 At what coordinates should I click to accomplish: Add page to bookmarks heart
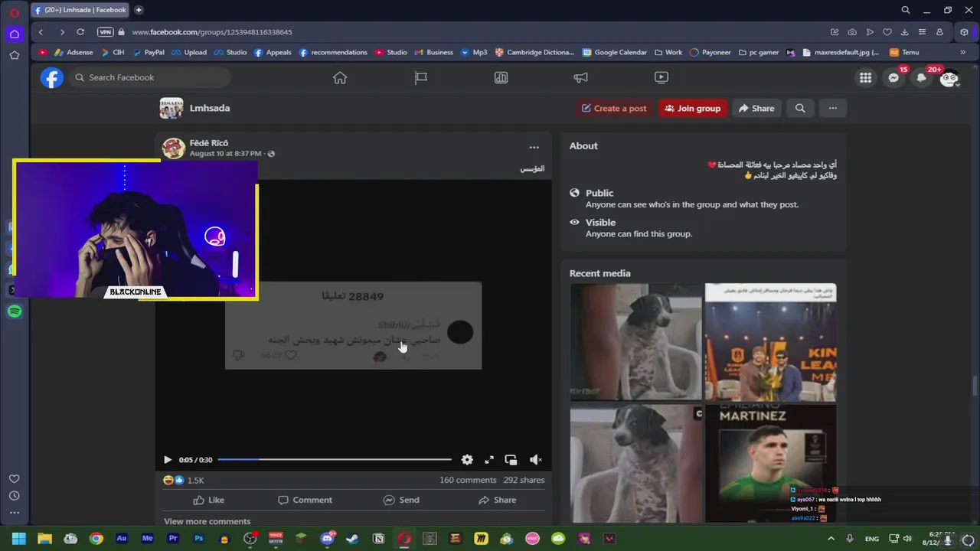887,32
